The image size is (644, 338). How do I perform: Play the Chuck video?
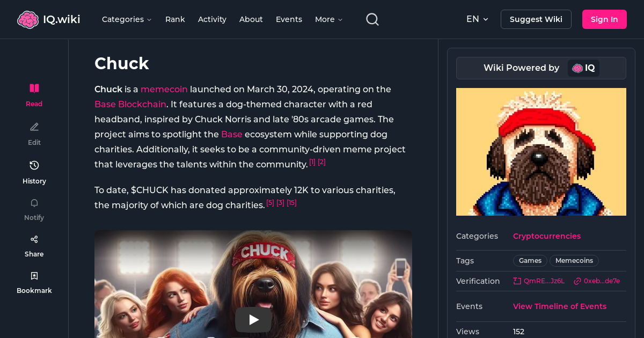pos(253,319)
